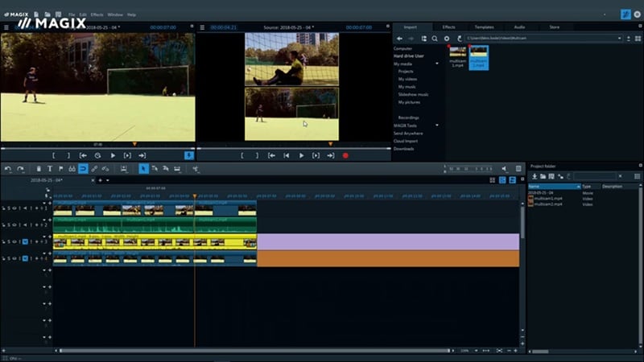The width and height of the screenshot is (644, 362).
Task: Click the program monitor position marker
Action: coord(134,144)
